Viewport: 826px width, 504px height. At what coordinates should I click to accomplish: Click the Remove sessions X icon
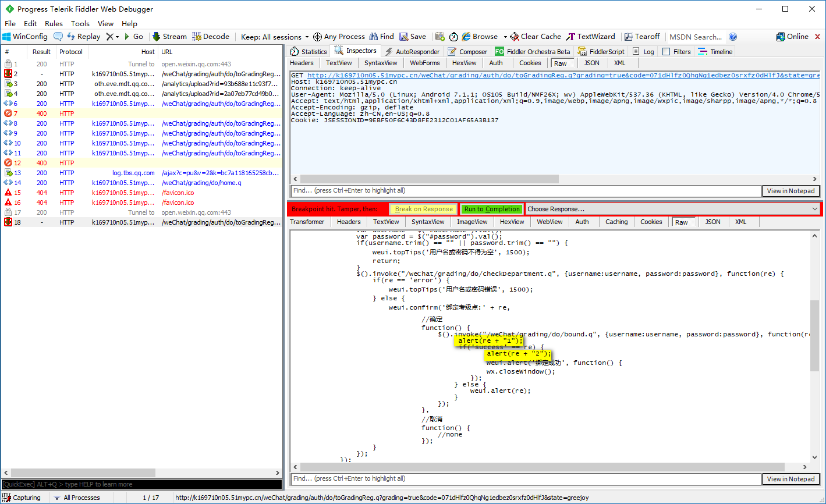[x=109, y=37]
